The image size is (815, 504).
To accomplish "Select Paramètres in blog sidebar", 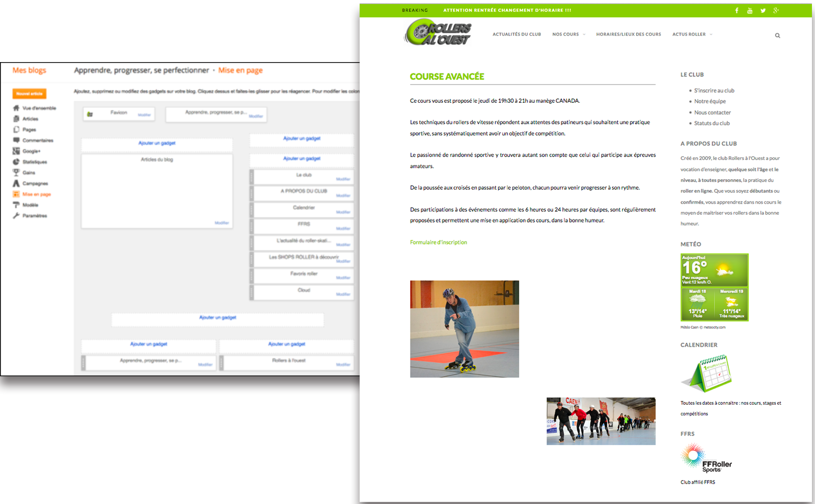I will 34,216.
